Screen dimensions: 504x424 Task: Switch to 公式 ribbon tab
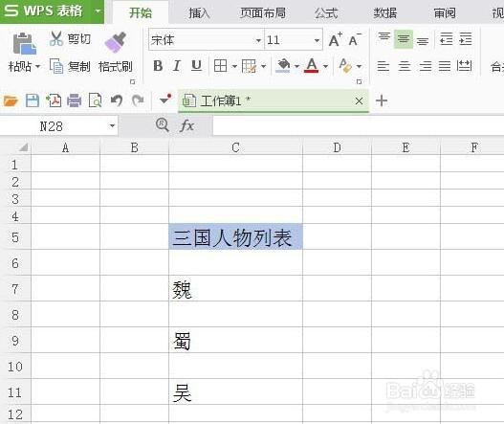point(326,13)
